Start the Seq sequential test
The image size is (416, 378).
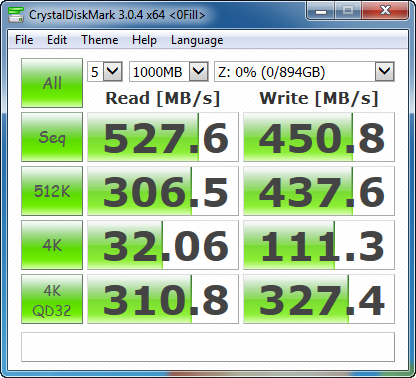coord(52,137)
